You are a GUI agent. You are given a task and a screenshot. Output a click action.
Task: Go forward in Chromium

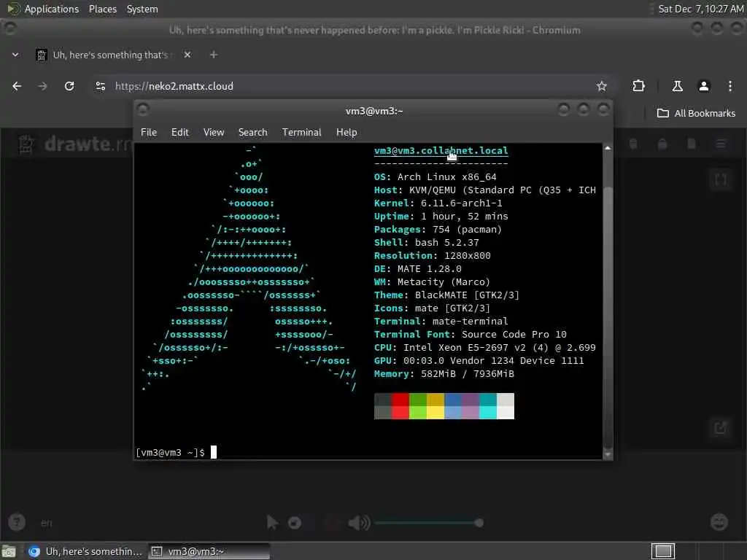[x=43, y=86]
